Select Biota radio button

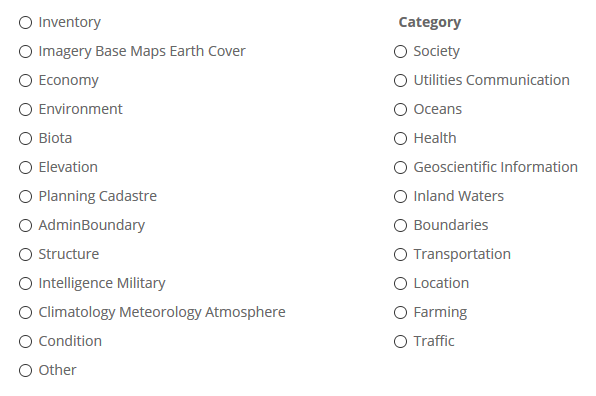(x=25, y=138)
